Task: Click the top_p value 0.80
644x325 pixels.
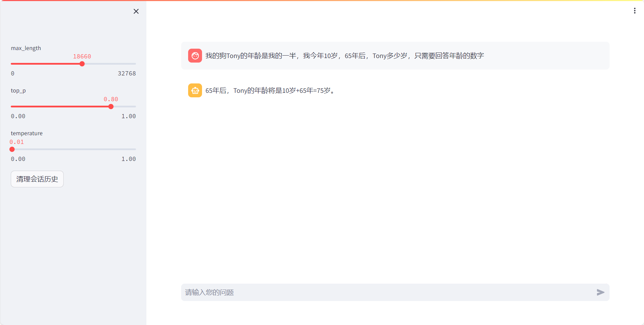Action: click(111, 99)
